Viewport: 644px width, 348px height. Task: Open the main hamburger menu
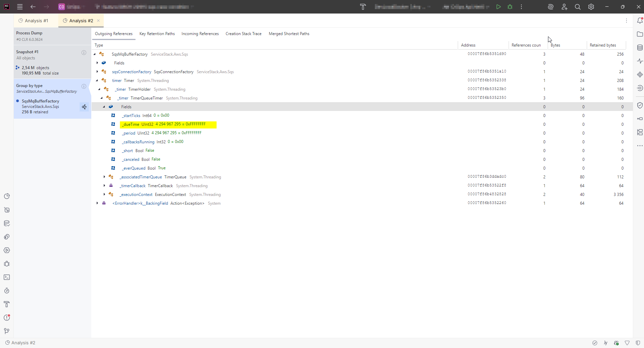[x=20, y=7]
